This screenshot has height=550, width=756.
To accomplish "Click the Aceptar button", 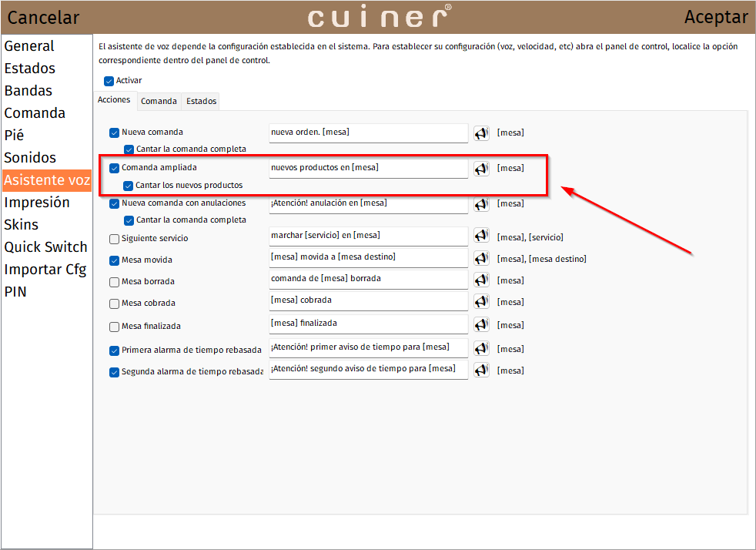I will tap(716, 17).
